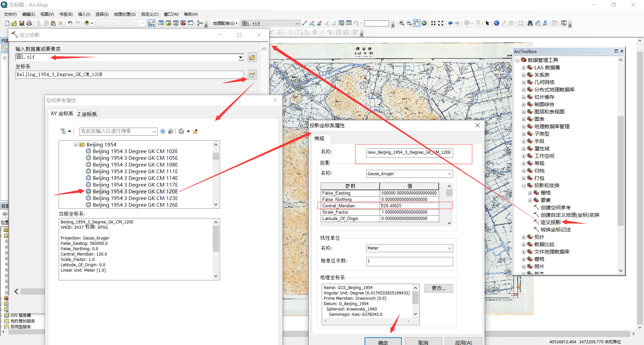The width and height of the screenshot is (644, 345).
Task: Open the coordinate system search box dropdown
Action: coord(154,131)
